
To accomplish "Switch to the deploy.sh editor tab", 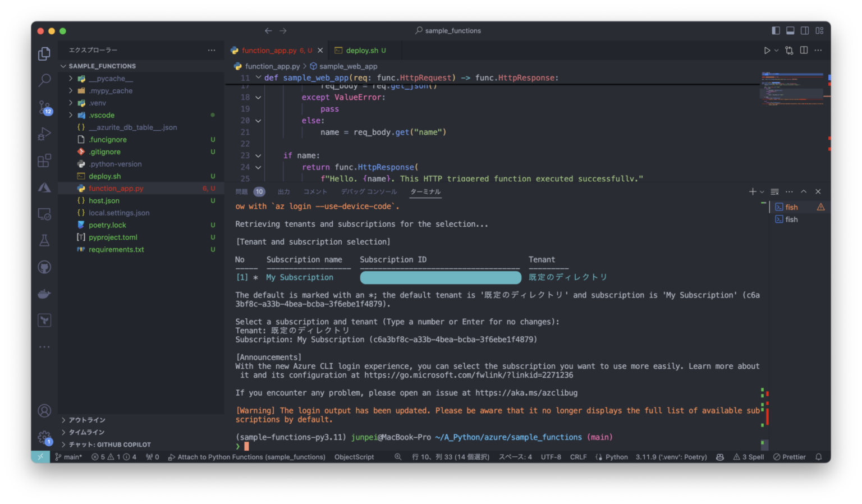I will (362, 51).
